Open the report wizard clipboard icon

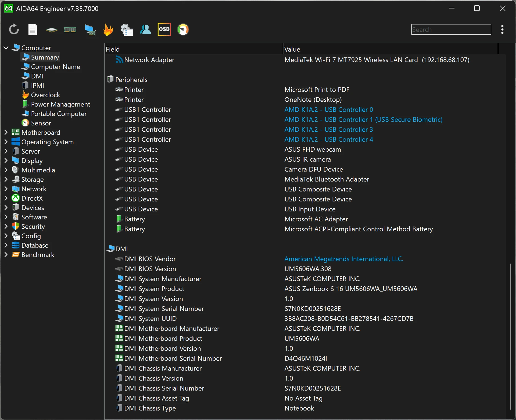pos(127,29)
